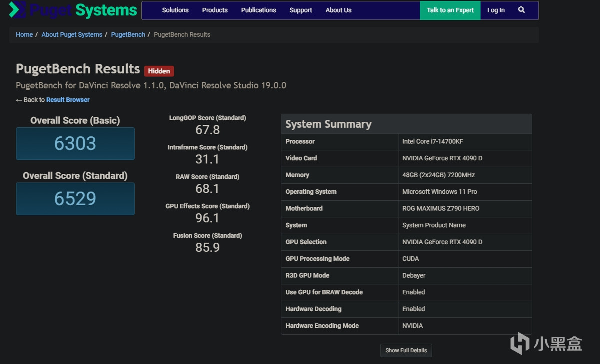The height and width of the screenshot is (364, 600).
Task: Click the Motherboard row label
Action: [x=304, y=209]
